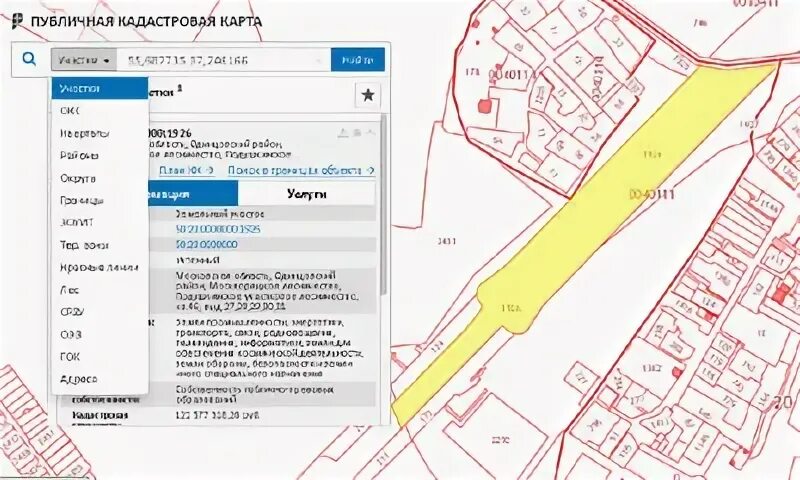Select Красные линии in the dropdown list
800x480 pixels.
100,267
